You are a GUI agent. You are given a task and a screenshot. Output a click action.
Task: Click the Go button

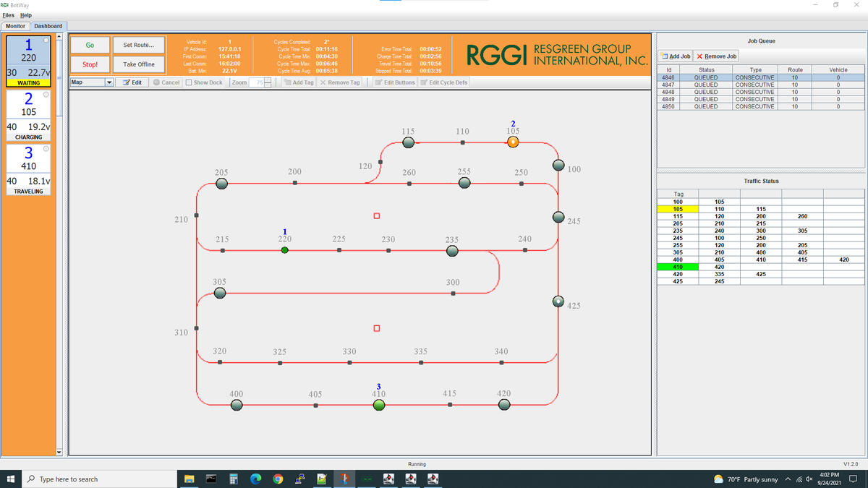point(90,45)
